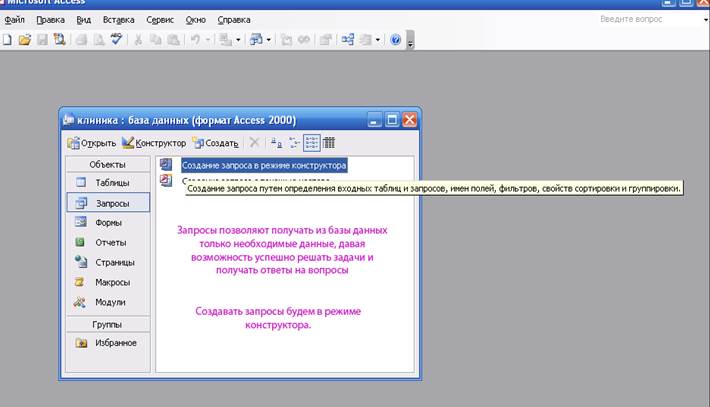Open the Сервис menu
Screen dimensions: 710x407
tap(158, 19)
